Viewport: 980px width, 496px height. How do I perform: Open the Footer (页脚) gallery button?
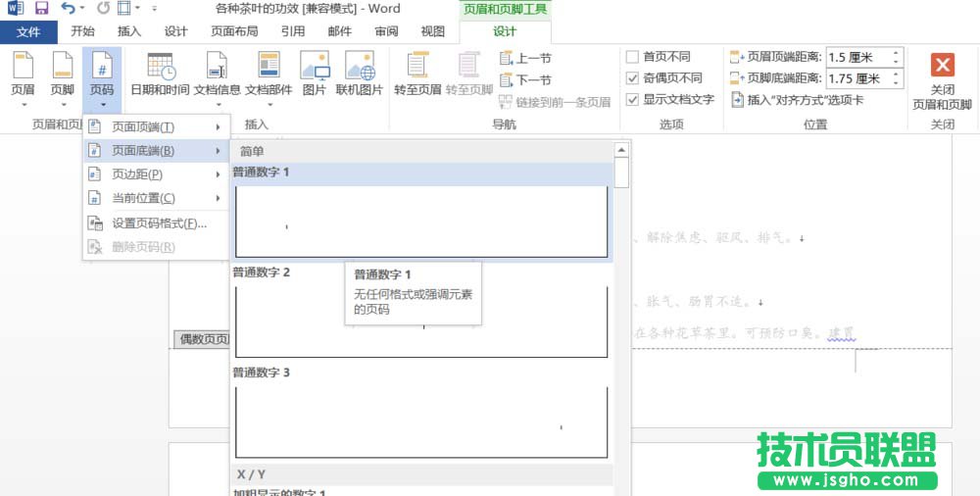tap(63, 79)
